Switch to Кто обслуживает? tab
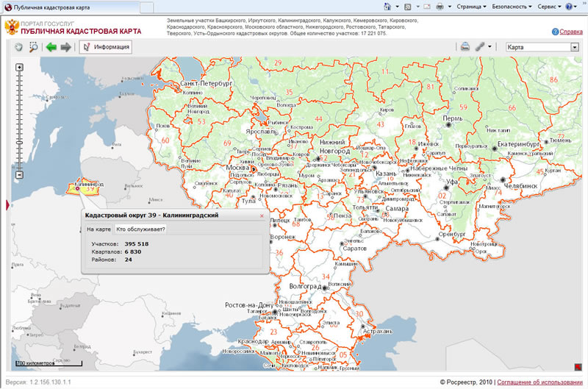588x389 pixels. 140,229
